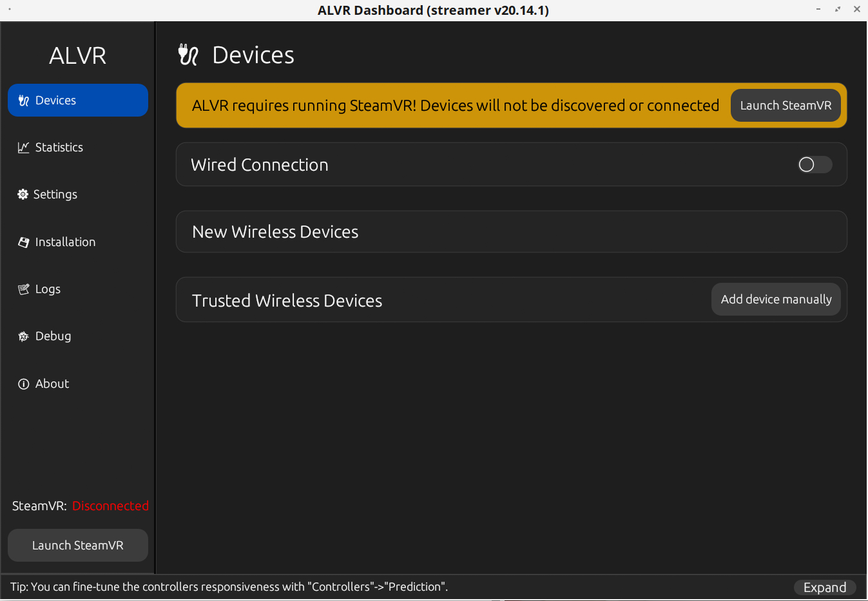
Task: Click the large plug icon beside Devices heading
Action: tap(188, 55)
